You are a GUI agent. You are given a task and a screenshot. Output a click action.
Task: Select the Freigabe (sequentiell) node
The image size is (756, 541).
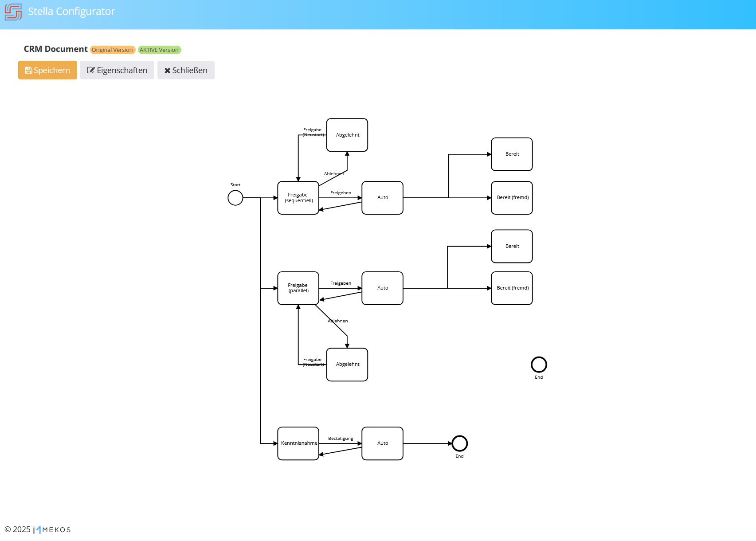point(298,197)
